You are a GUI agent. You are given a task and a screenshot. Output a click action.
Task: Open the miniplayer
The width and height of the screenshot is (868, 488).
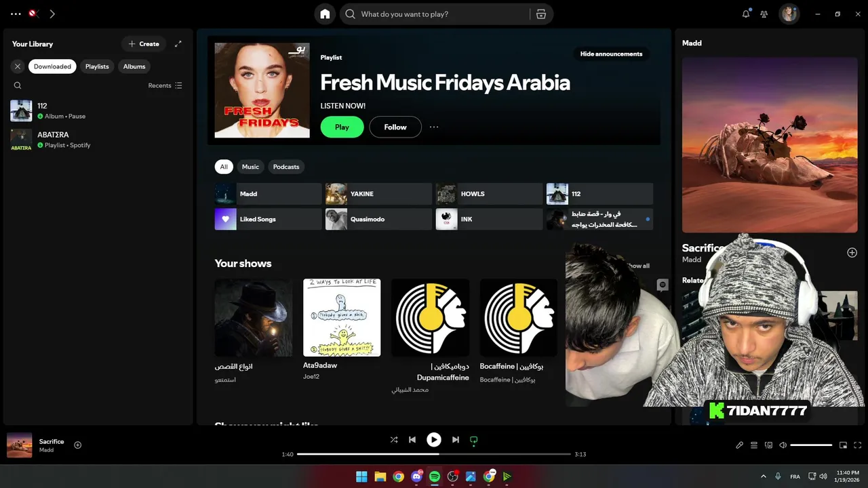(x=843, y=445)
